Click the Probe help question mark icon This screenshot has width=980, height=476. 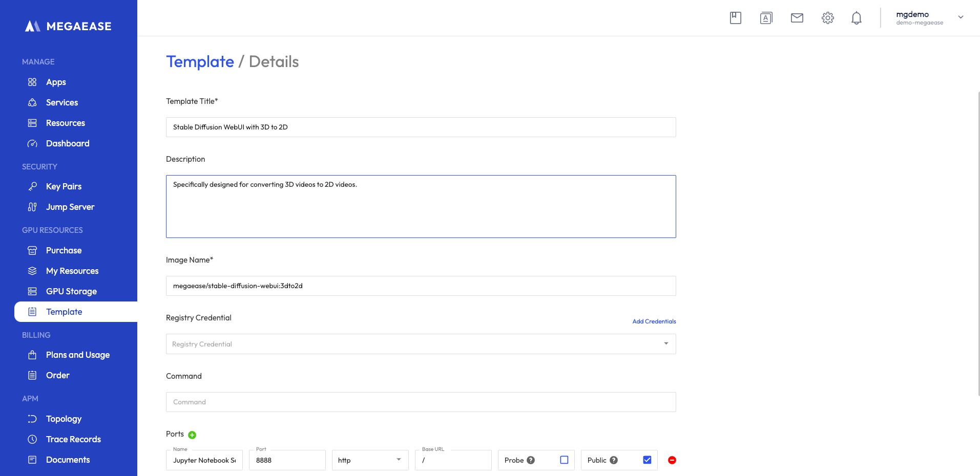531,460
